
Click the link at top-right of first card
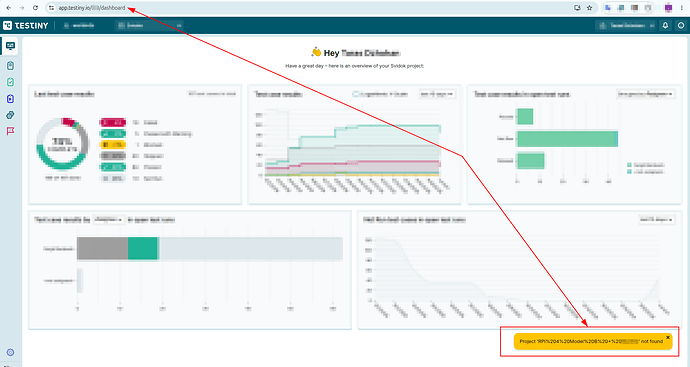pos(212,94)
